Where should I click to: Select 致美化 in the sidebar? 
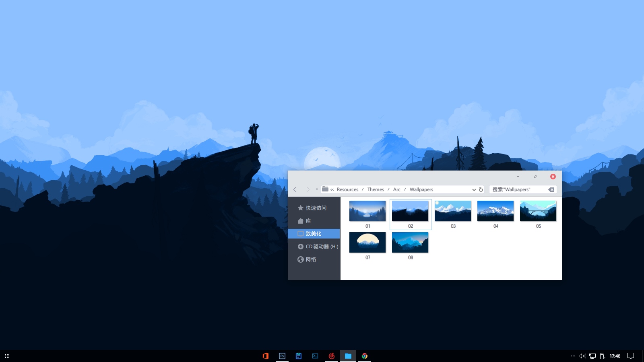coord(314,234)
